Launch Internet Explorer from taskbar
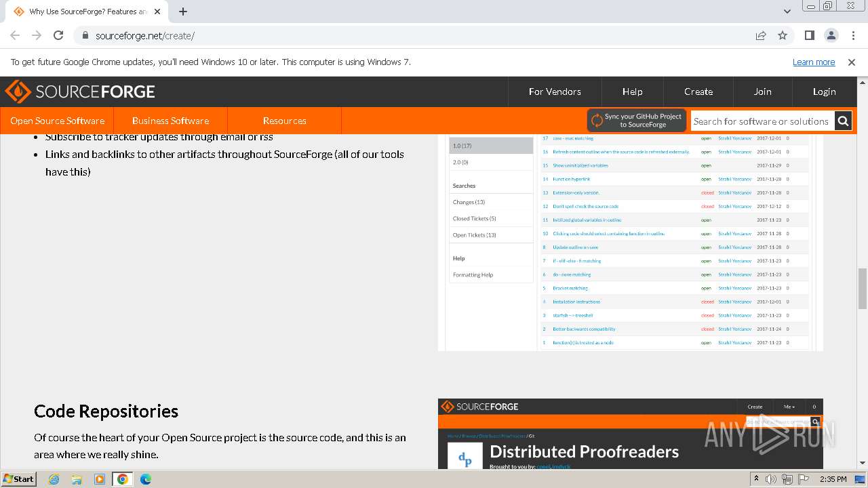 click(54, 479)
